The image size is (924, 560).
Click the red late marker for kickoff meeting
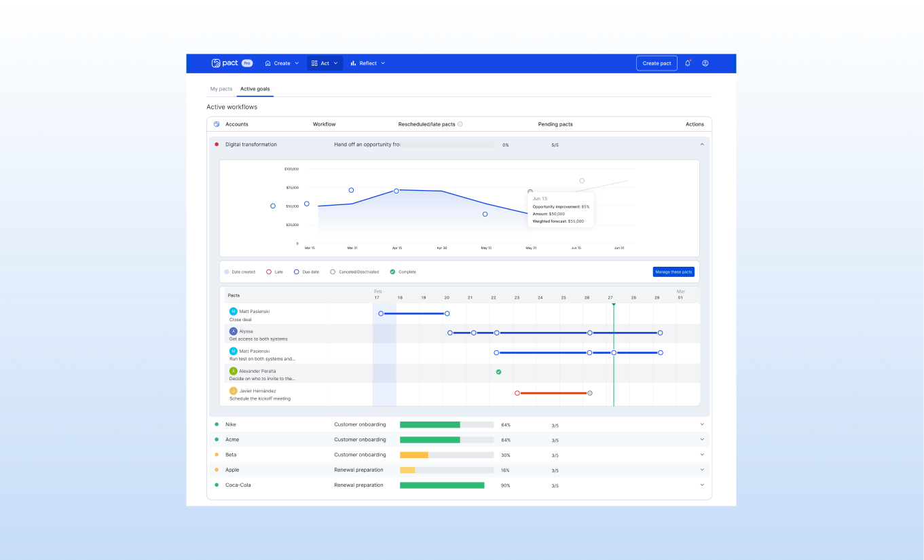pyautogui.click(x=517, y=393)
